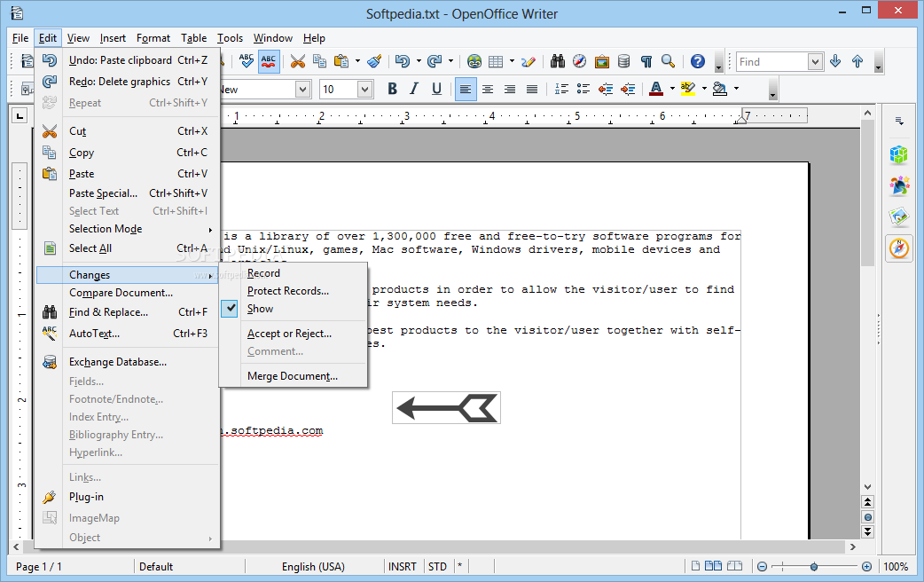The width and height of the screenshot is (924, 582).
Task: Open Find & Replace binoculars in toolbar
Action: pos(558,61)
